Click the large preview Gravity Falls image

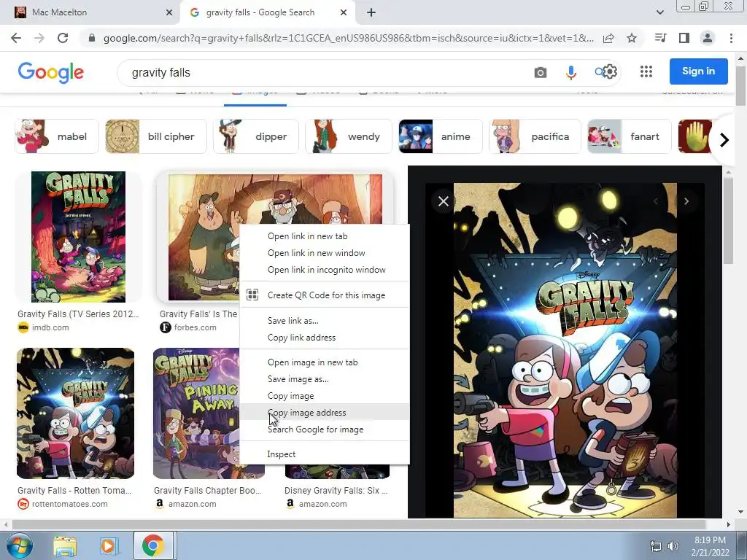(x=565, y=351)
